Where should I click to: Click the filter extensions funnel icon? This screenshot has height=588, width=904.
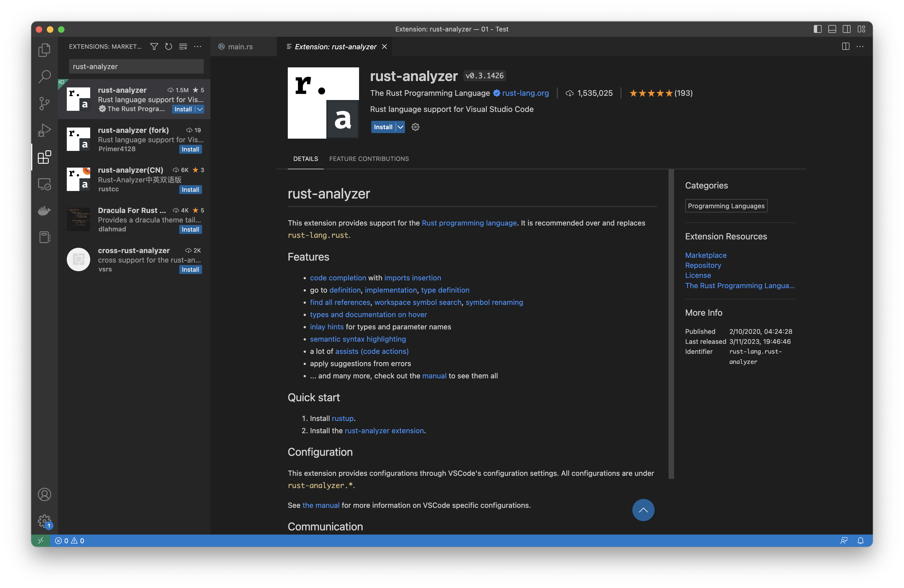point(154,46)
